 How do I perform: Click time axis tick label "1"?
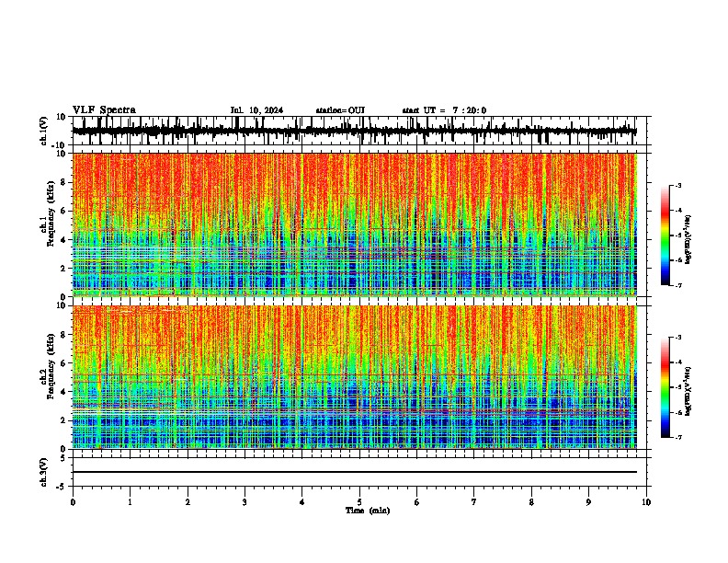click(x=130, y=502)
